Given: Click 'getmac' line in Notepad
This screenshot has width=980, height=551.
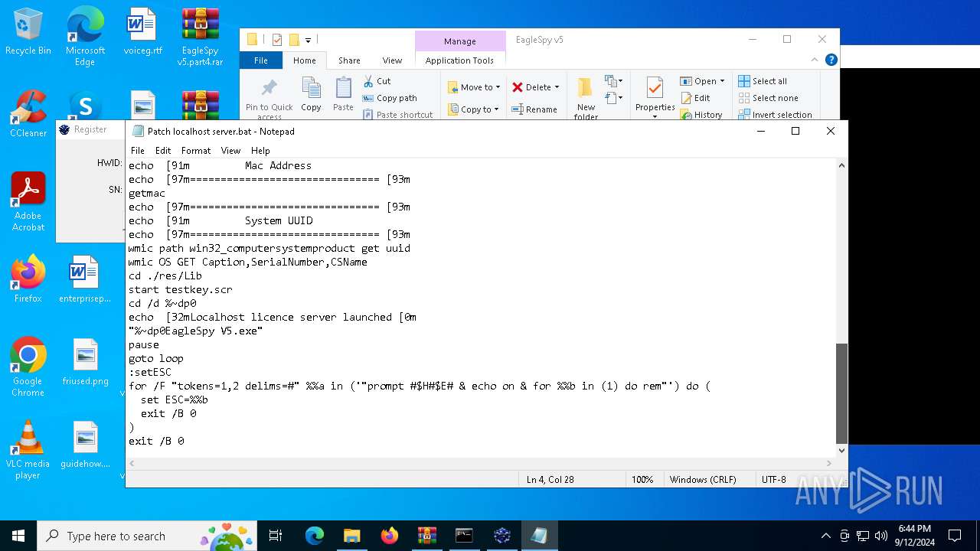Looking at the screenshot, I should pyautogui.click(x=147, y=193).
